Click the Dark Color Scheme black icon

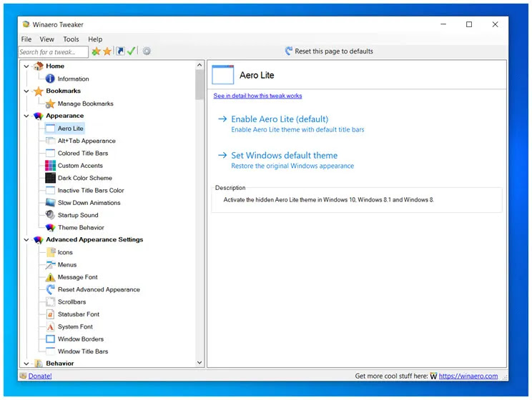(x=50, y=178)
